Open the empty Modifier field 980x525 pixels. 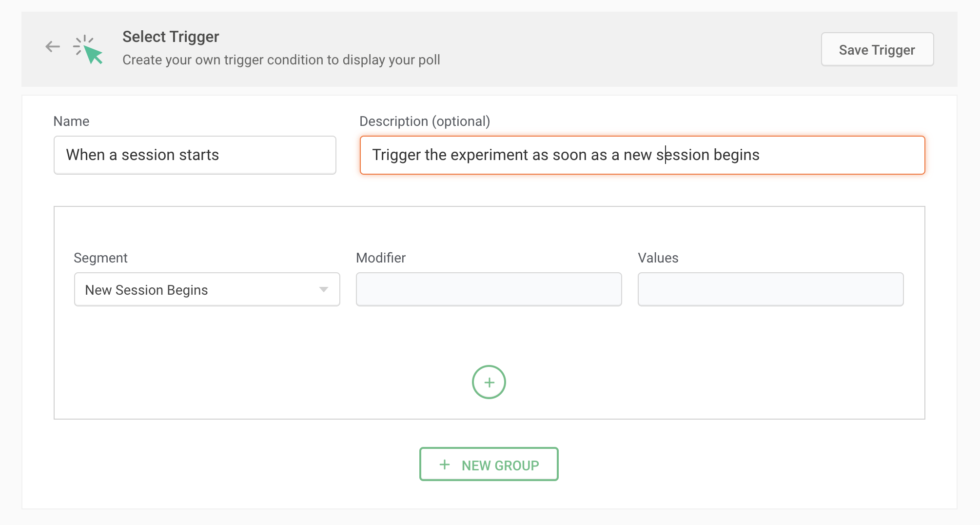pyautogui.click(x=489, y=290)
